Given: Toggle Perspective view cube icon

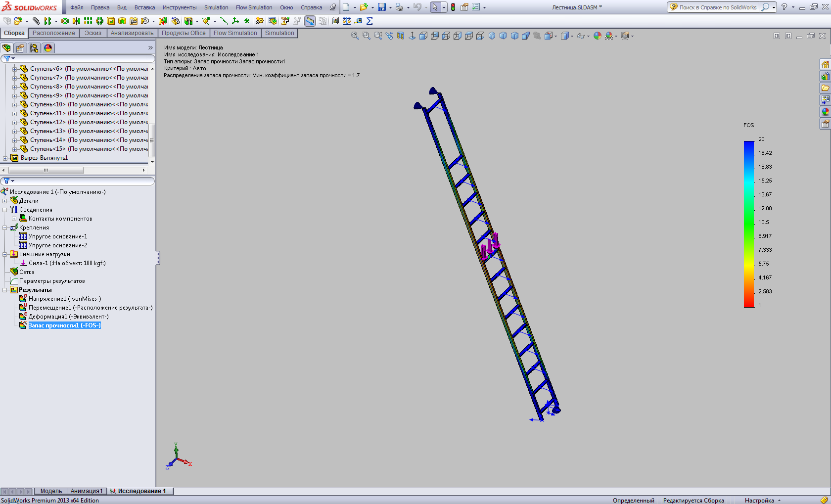Looking at the screenshot, I should (x=526, y=36).
